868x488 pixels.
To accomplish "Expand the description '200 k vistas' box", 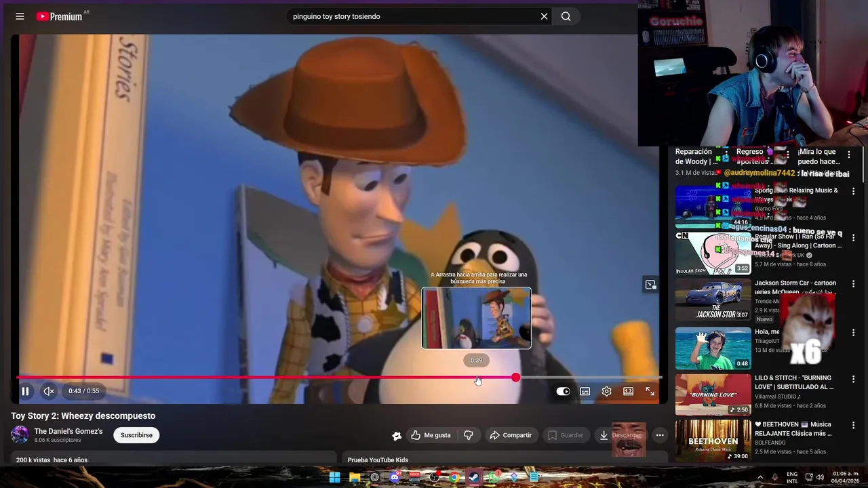I will [174, 459].
